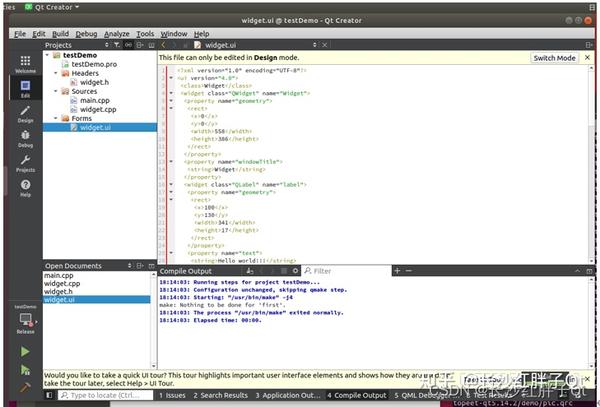Screen dimensions: 600x407
Task: Open the Welcome mode
Action: (25, 64)
